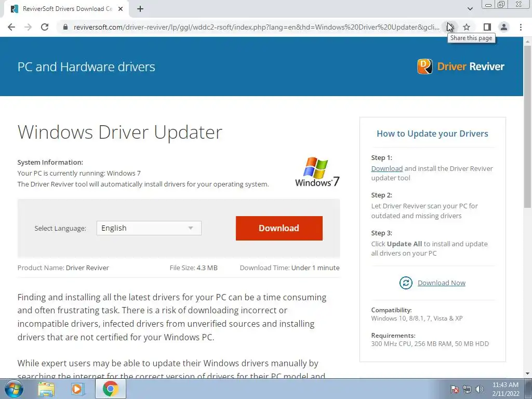Click the 'Update All' bold text
Screen dimensions: 532x399
coord(404,244)
